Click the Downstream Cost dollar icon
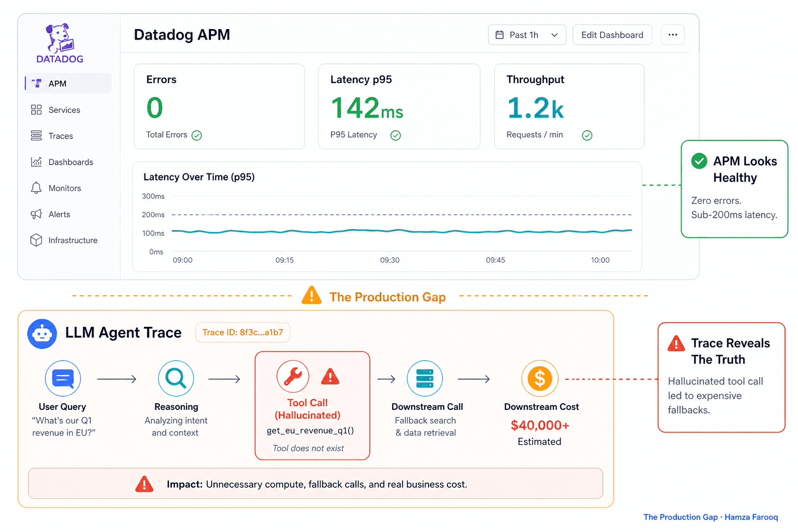Viewport: 798px width, 532px height. click(x=540, y=378)
